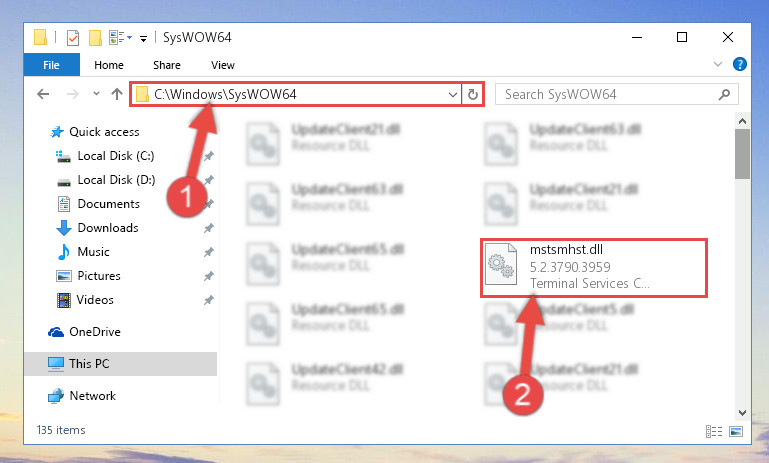Switch to large icons view in status bar
The height and width of the screenshot is (463, 769).
coord(736,431)
